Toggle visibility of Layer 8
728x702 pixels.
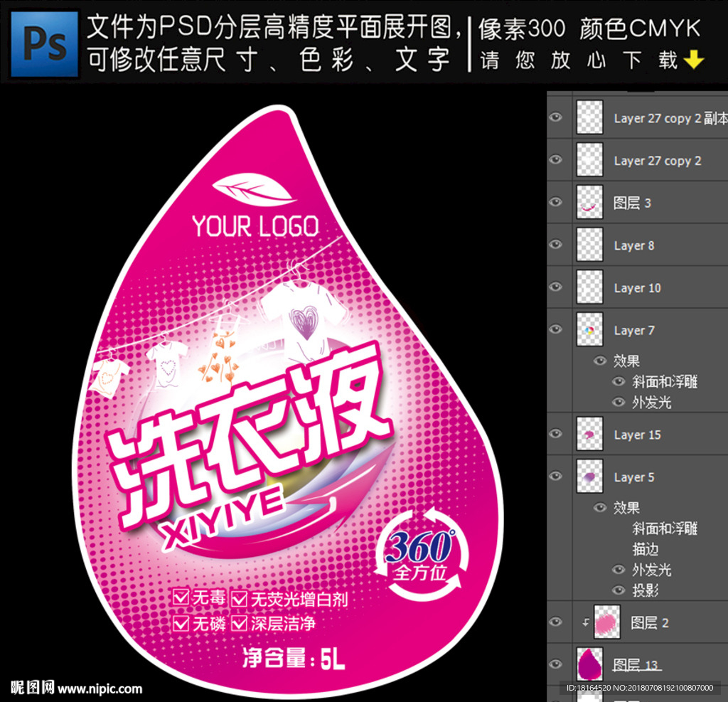(556, 245)
